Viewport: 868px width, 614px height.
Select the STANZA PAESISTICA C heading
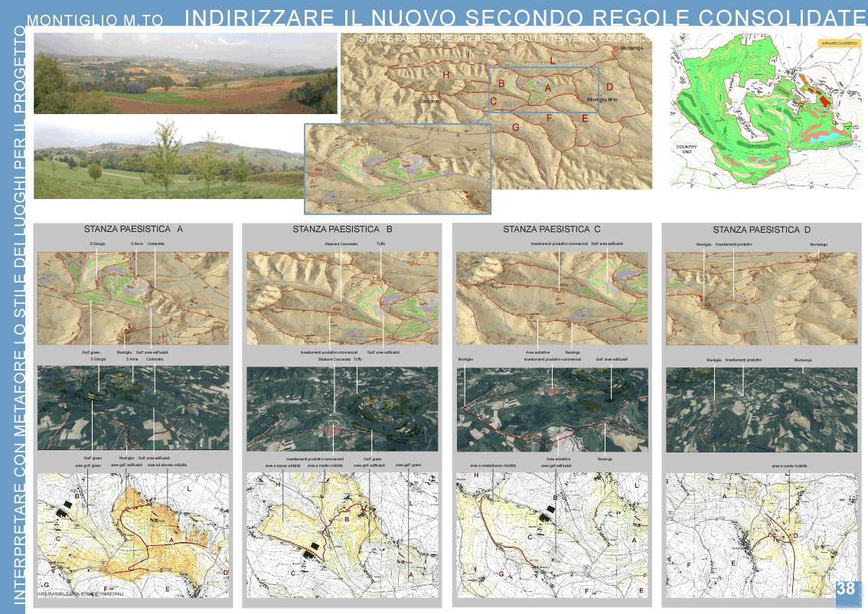[x=551, y=229]
